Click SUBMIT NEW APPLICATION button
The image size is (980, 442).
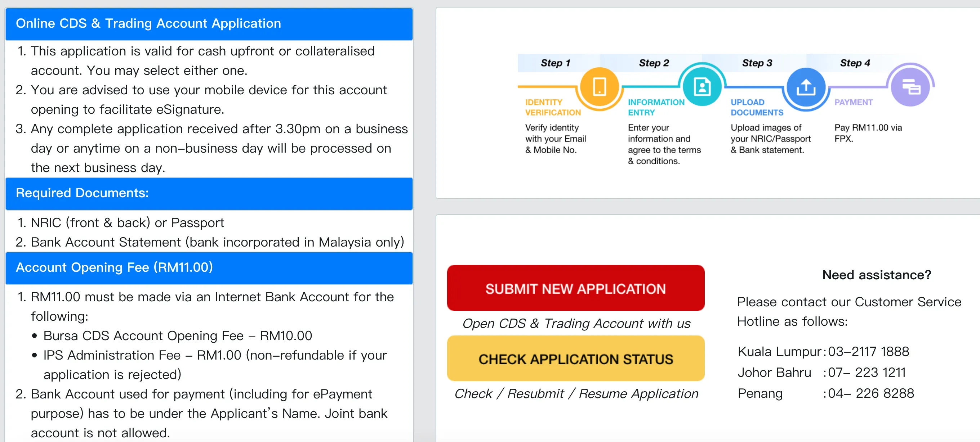(576, 288)
